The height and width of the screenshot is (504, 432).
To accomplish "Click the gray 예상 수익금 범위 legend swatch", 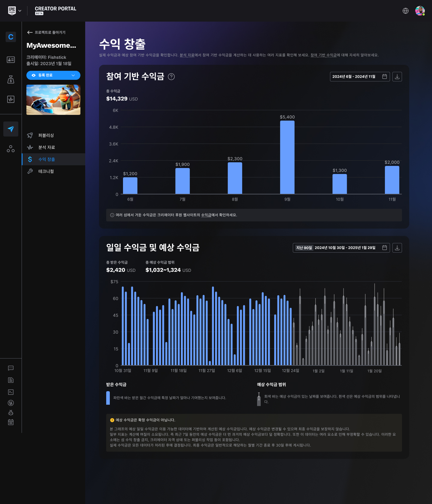I will coord(259,399).
